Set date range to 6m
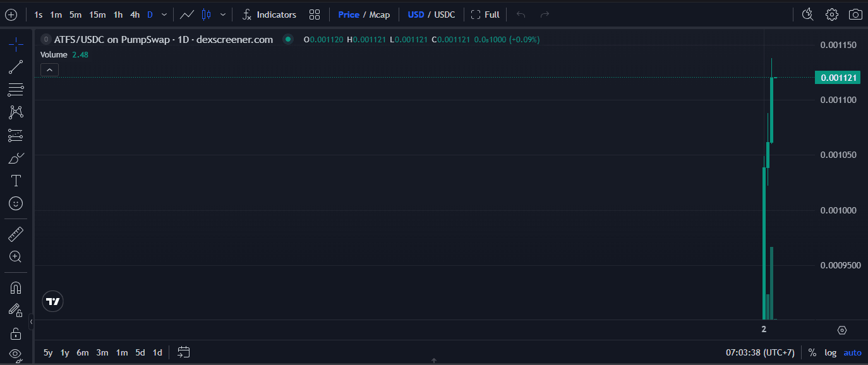This screenshot has width=868, height=365. point(83,352)
